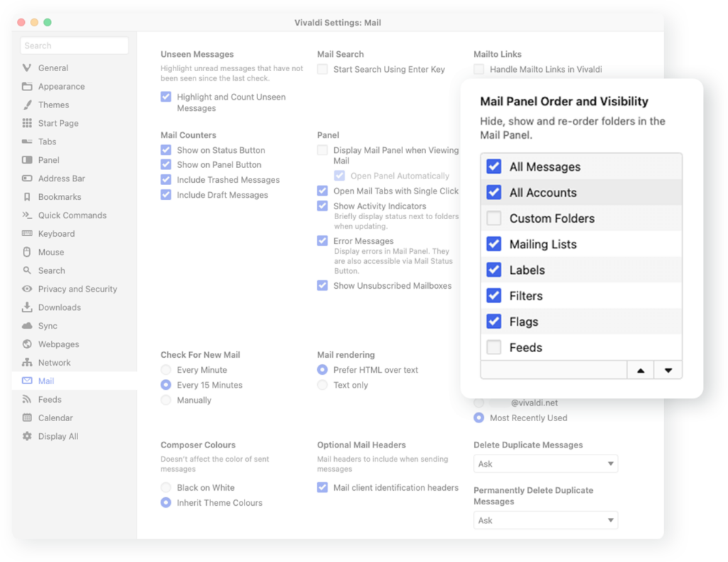Click the Quick Commands prompt icon

(x=27, y=215)
